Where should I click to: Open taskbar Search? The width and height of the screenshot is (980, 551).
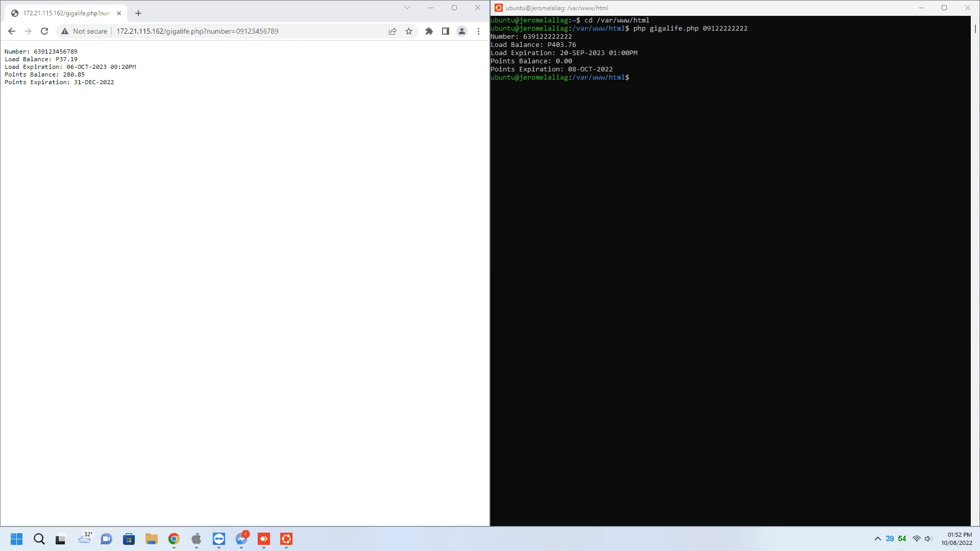click(x=39, y=539)
